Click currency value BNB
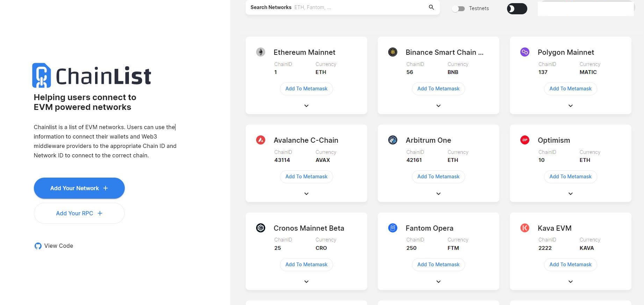Viewport: 644px width, 305px height. pyautogui.click(x=453, y=72)
